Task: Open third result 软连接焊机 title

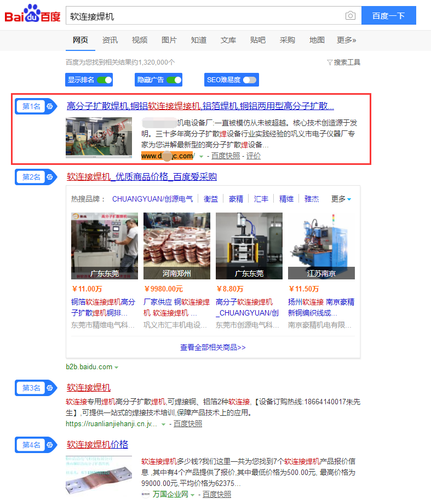Action: [89, 388]
